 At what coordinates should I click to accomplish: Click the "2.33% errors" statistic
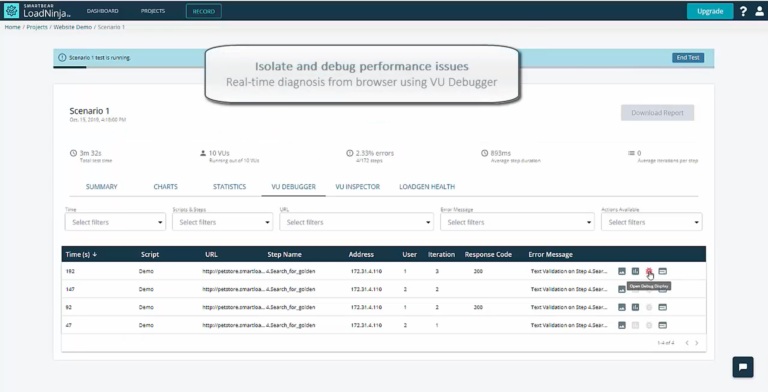[375, 153]
